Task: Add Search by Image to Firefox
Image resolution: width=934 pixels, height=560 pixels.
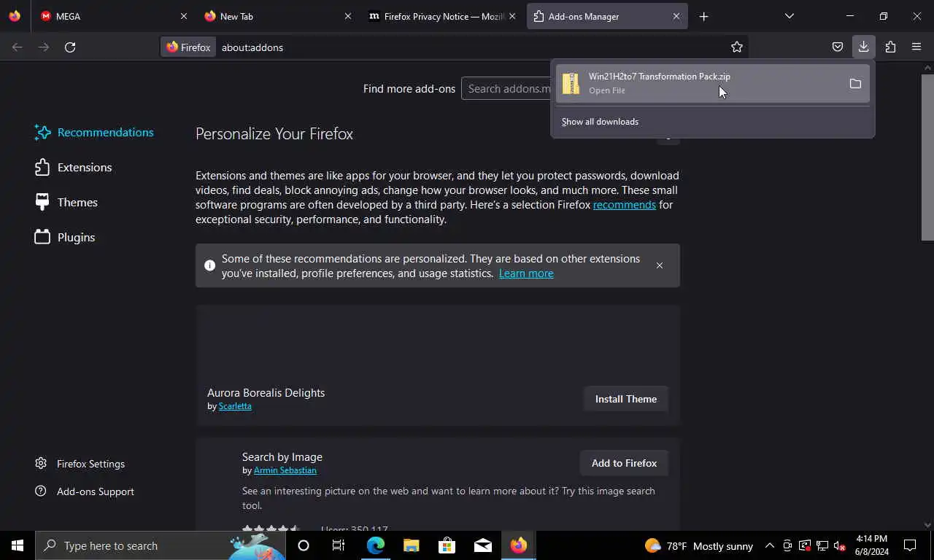Action: click(x=624, y=463)
